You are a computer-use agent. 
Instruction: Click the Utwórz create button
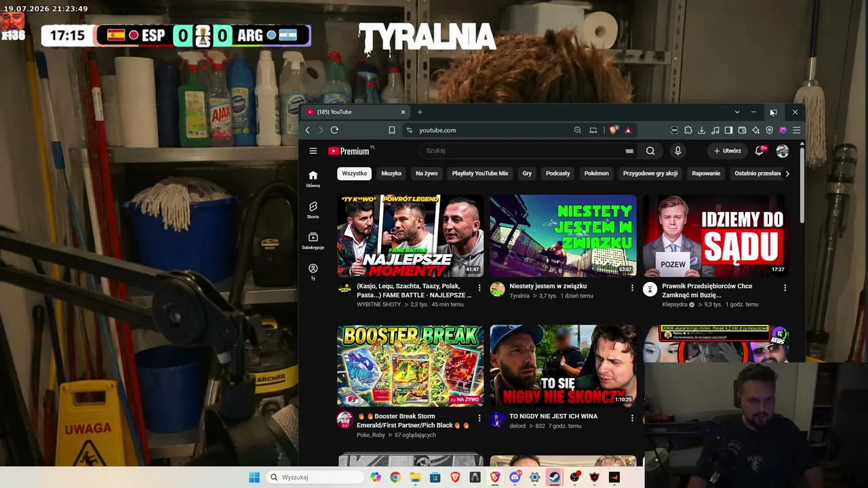click(728, 151)
